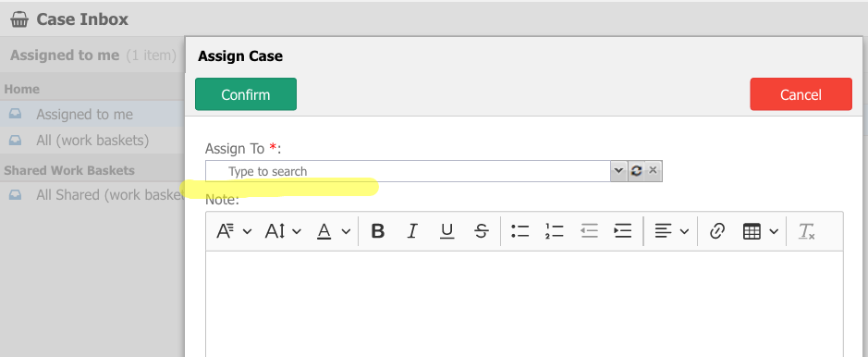Open the Assign To dropdown arrow

(619, 171)
